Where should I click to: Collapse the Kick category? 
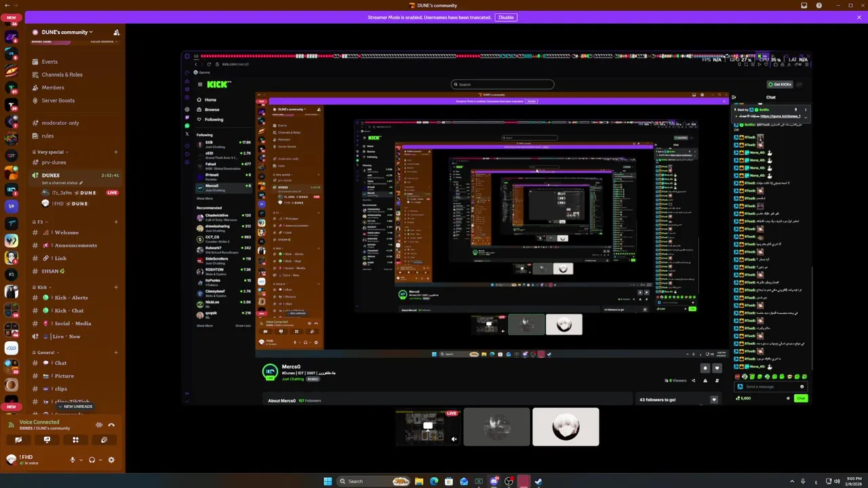tap(41, 287)
